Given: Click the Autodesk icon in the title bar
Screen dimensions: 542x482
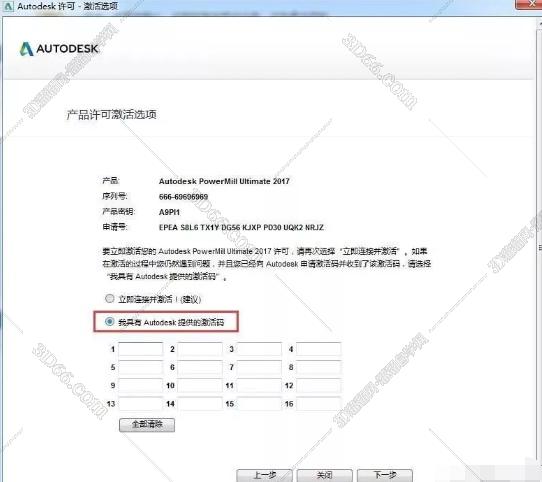Looking at the screenshot, I should point(8,6).
